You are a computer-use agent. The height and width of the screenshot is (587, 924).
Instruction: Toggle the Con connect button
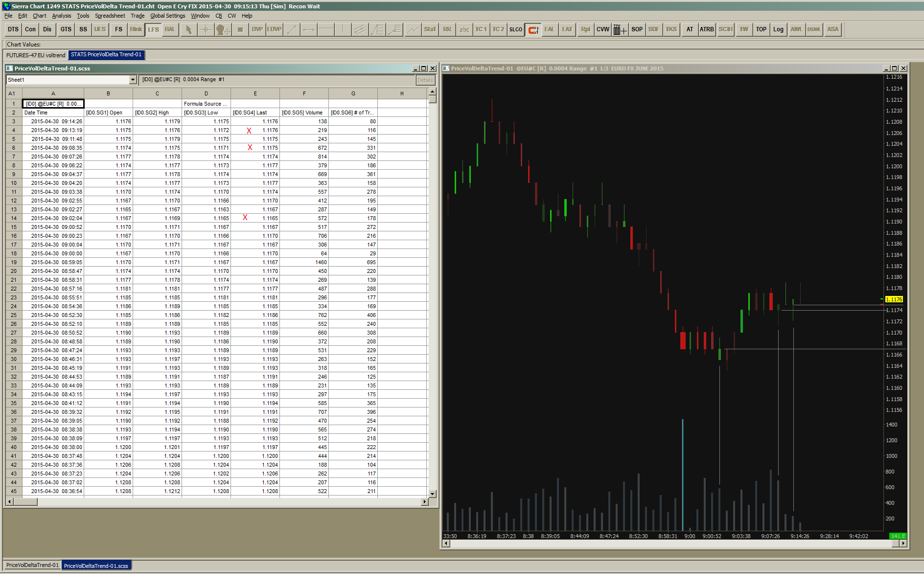coord(30,29)
